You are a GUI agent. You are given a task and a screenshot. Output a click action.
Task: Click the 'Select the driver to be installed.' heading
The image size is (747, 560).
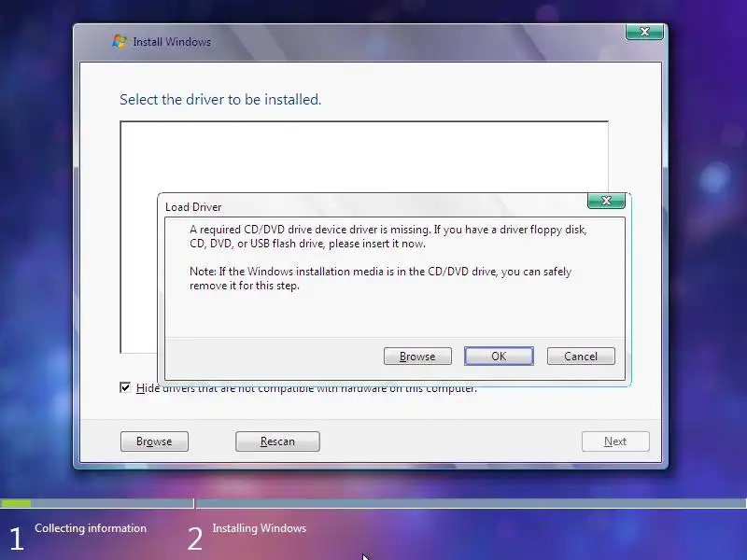[220, 100]
